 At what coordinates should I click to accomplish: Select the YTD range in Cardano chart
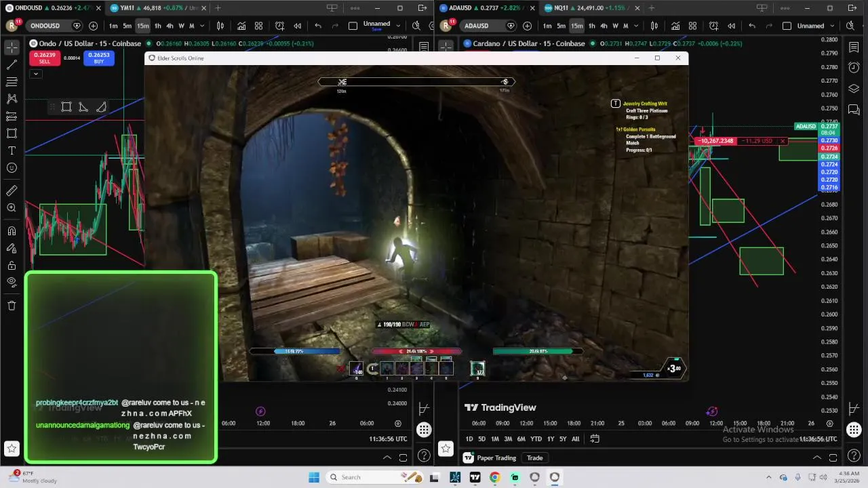tap(536, 439)
